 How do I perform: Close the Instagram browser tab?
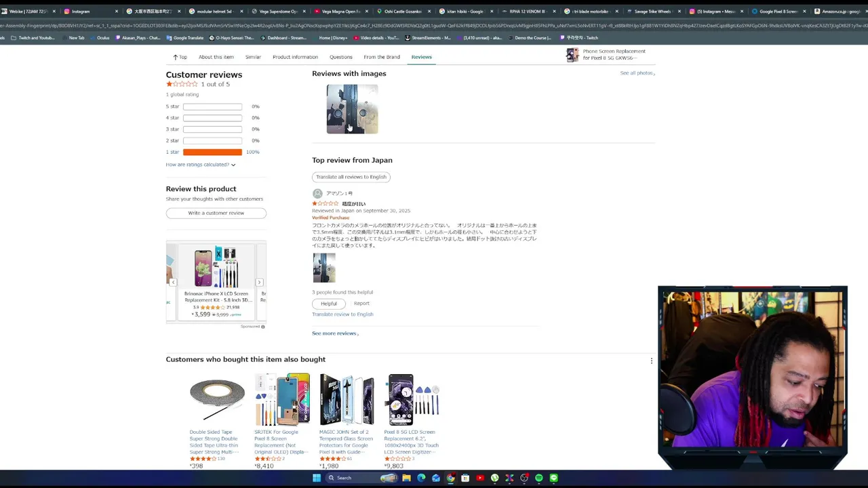click(117, 12)
